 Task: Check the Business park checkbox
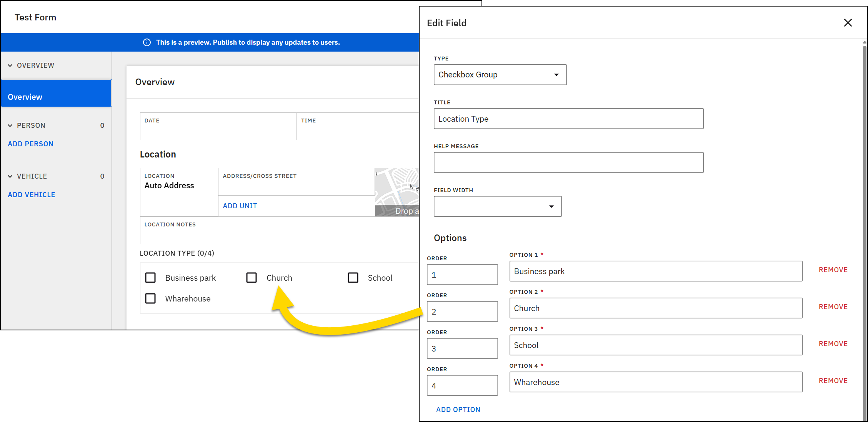(150, 277)
